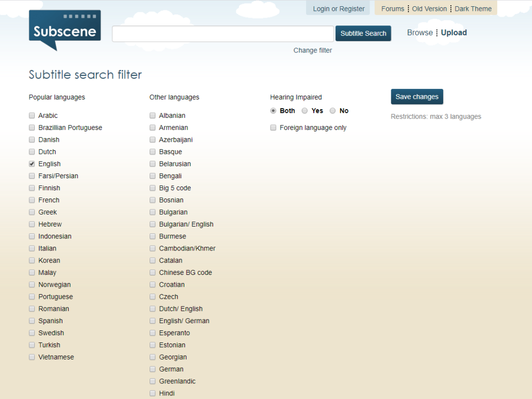
Task: Select Yes for Hearing Impaired
Action: pos(304,111)
